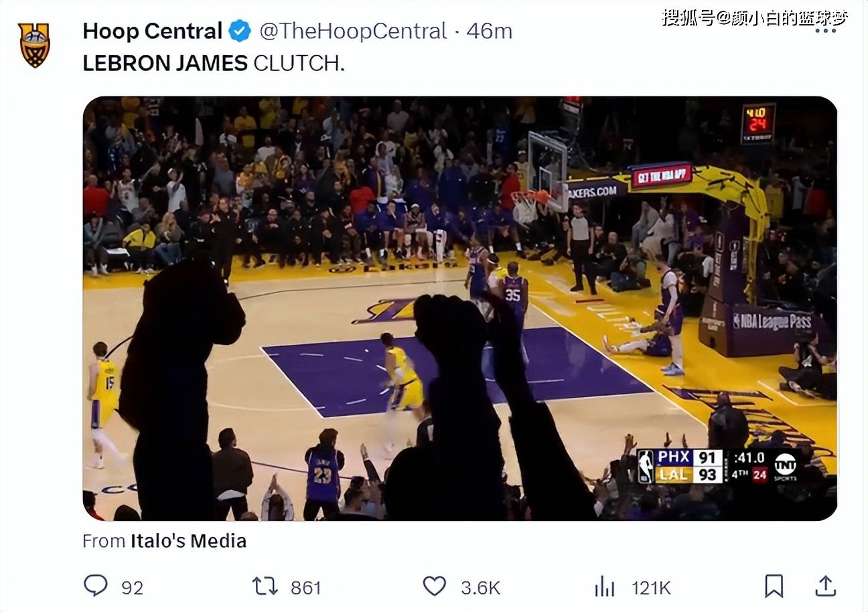The width and height of the screenshot is (868, 612).
Task: Click the 46m timestamp
Action: tap(489, 31)
